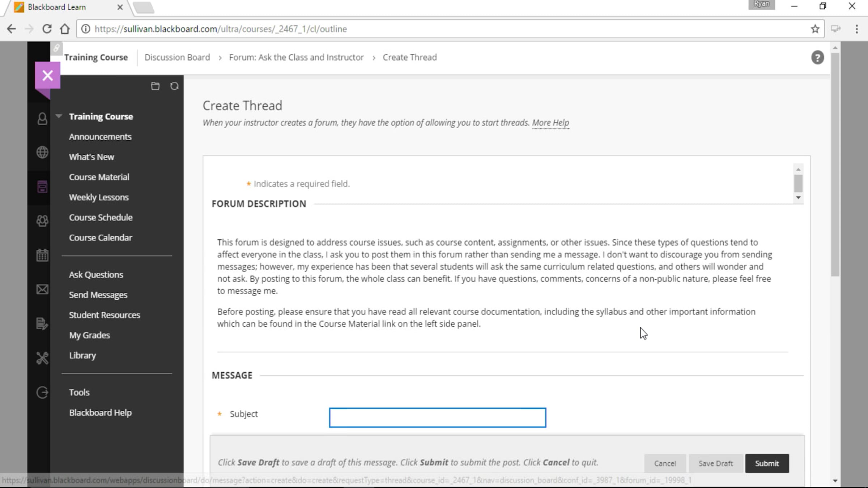Click the Subject input field
This screenshot has height=488, width=868.
point(437,418)
